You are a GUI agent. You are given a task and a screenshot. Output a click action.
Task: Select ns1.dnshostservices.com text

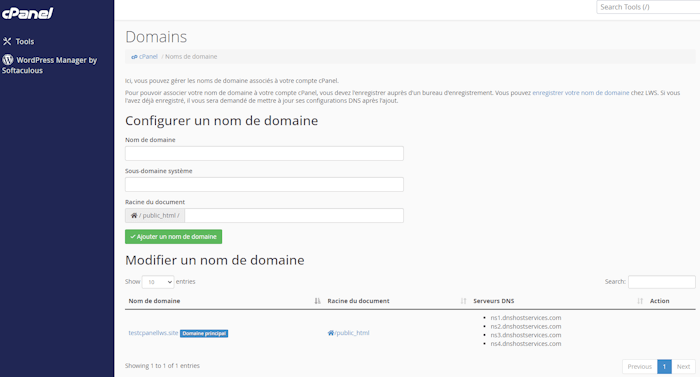pos(525,318)
